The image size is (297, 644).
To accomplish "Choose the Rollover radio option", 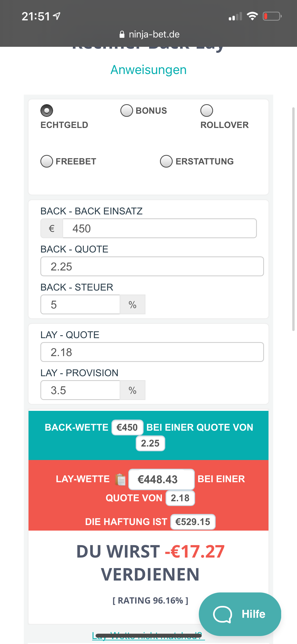I will (x=207, y=111).
